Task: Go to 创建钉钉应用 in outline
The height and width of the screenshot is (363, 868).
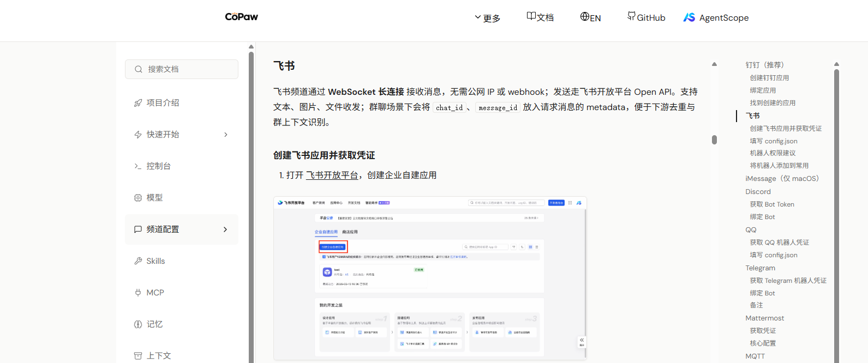Action: coord(769,78)
